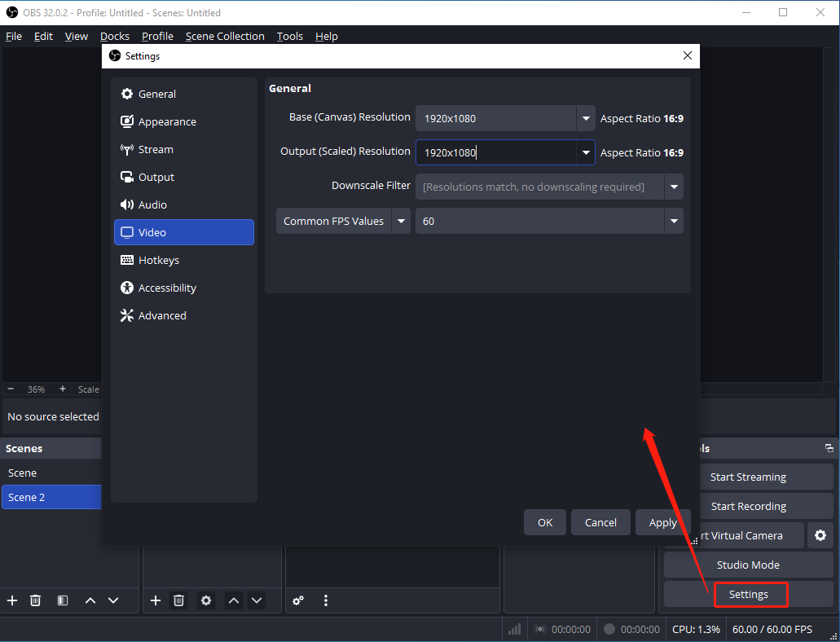Enable Studio Mode
This screenshot has width=840, height=642.
tap(747, 565)
